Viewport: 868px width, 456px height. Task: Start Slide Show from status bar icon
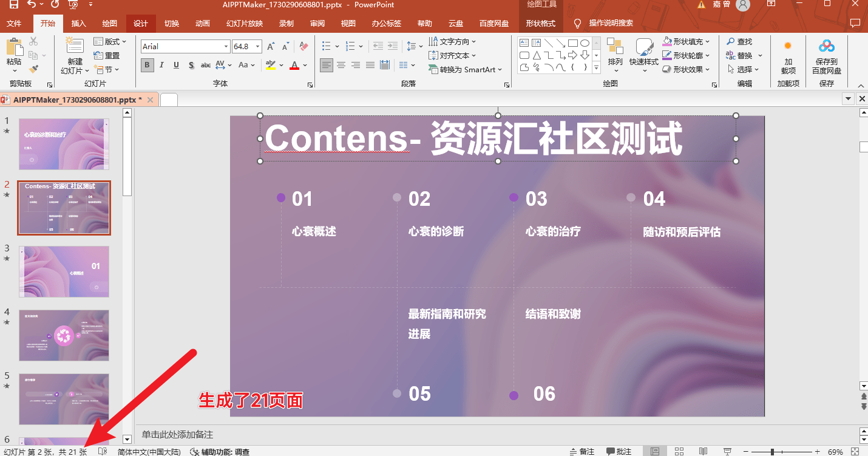point(727,451)
